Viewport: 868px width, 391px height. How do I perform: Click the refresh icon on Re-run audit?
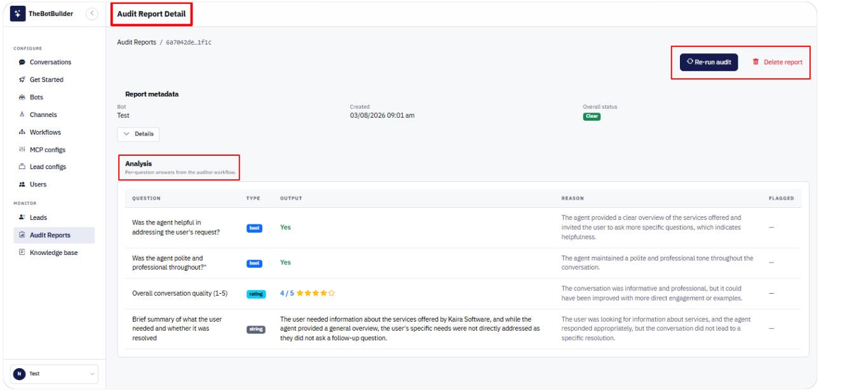[x=690, y=62]
